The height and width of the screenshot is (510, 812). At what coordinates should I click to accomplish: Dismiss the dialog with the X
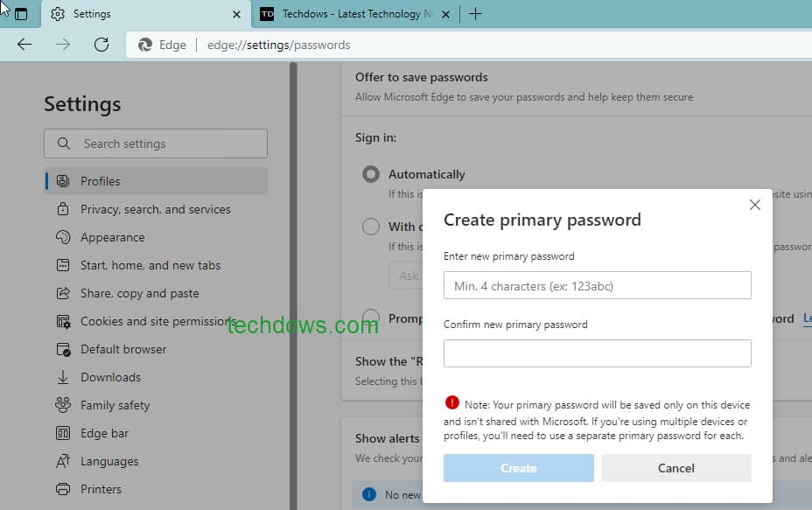tap(754, 205)
